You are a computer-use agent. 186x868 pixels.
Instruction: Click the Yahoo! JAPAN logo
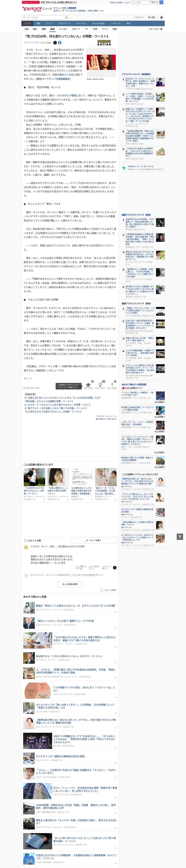pyautogui.click(x=31, y=9)
